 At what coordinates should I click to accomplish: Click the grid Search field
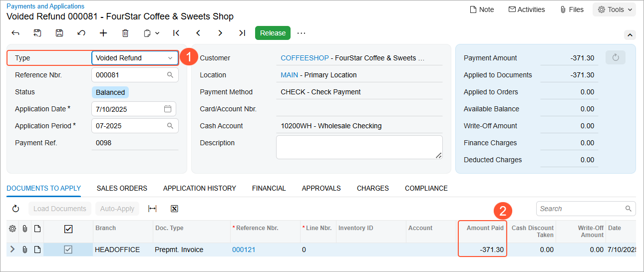point(581,209)
